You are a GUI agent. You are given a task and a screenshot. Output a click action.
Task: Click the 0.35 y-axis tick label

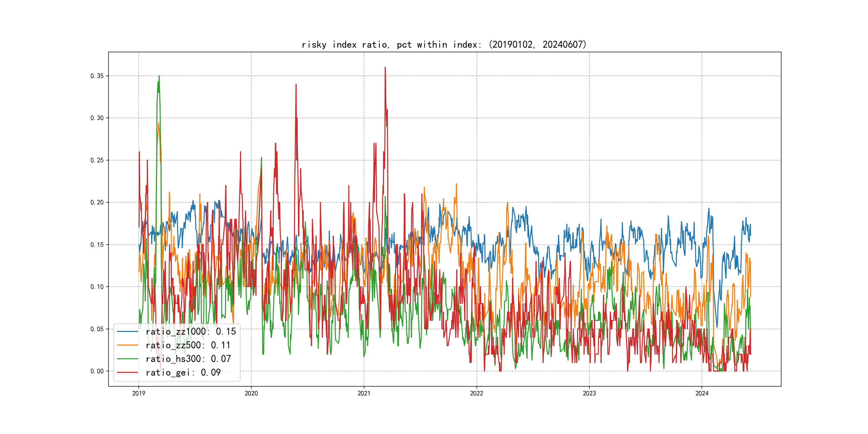97,76
